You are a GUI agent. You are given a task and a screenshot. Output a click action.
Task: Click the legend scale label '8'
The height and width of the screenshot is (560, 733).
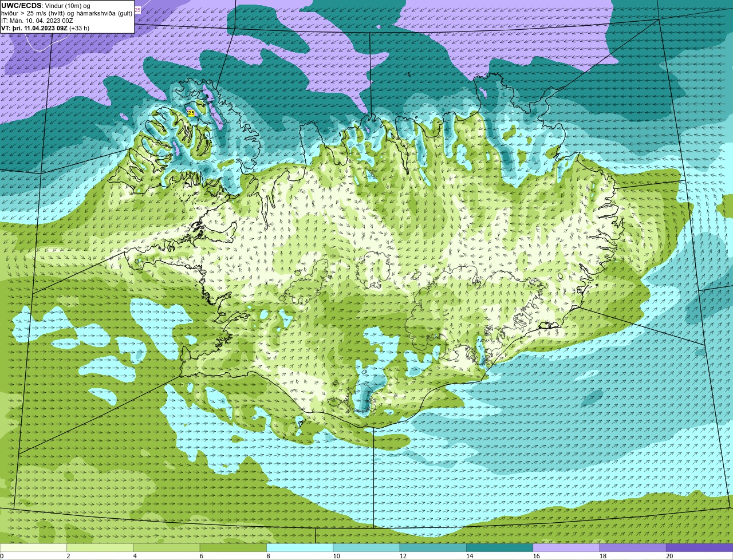point(268,556)
